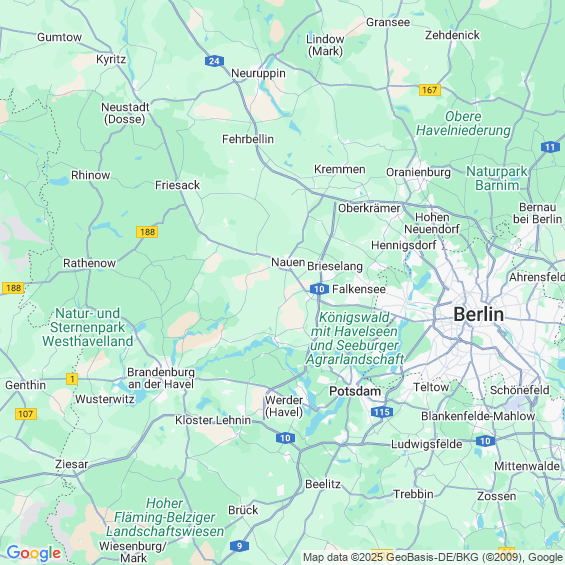Click the A10 shield next to Falkensee

(319, 289)
